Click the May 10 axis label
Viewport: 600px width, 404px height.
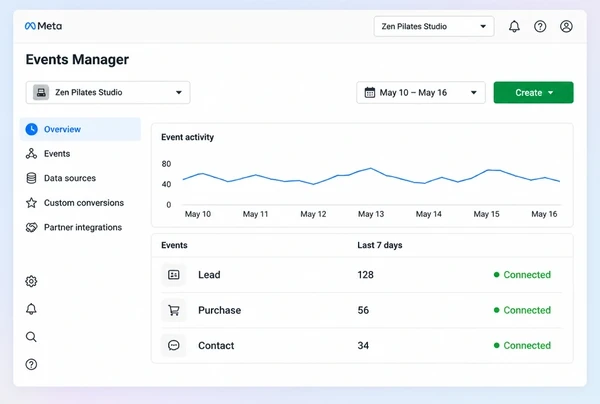(198, 214)
